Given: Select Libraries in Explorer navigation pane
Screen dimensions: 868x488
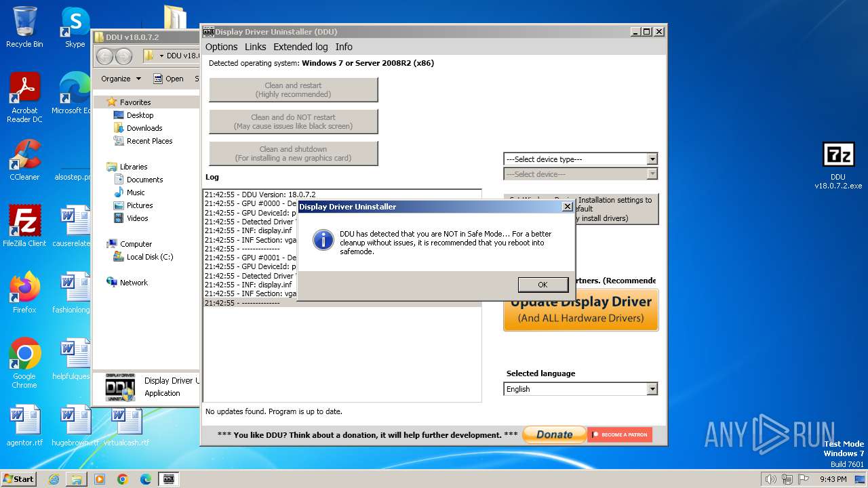Looking at the screenshot, I should [x=134, y=167].
